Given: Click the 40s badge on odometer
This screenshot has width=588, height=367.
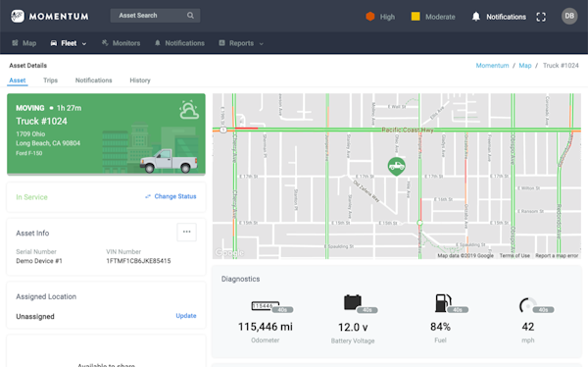Looking at the screenshot, I should 282,310.
